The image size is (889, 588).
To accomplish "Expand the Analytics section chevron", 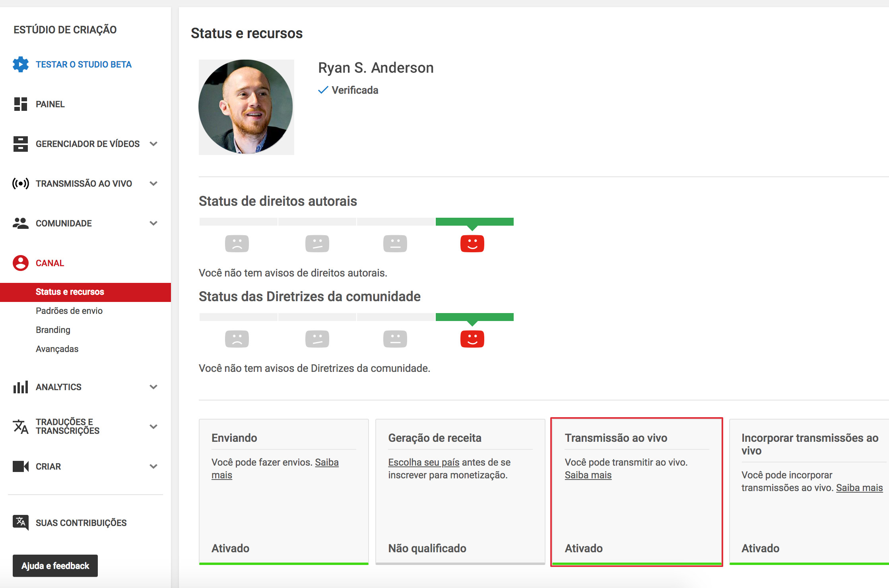I will tap(153, 387).
